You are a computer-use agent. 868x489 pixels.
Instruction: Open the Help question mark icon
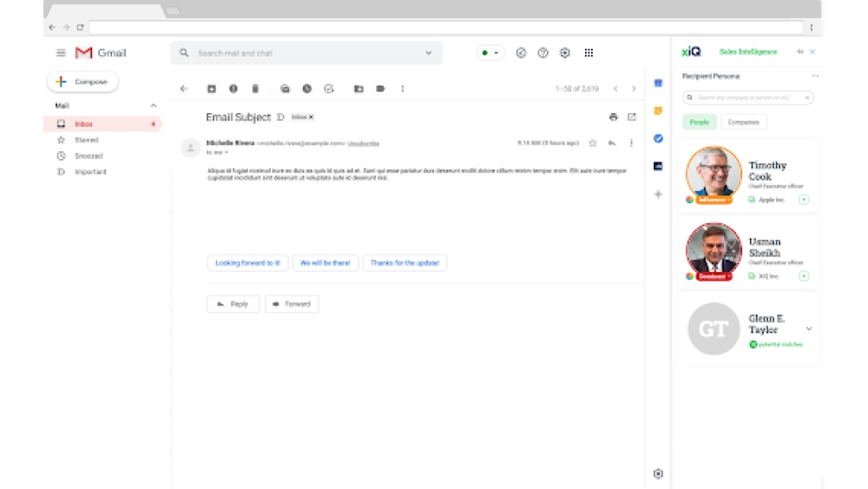(543, 53)
